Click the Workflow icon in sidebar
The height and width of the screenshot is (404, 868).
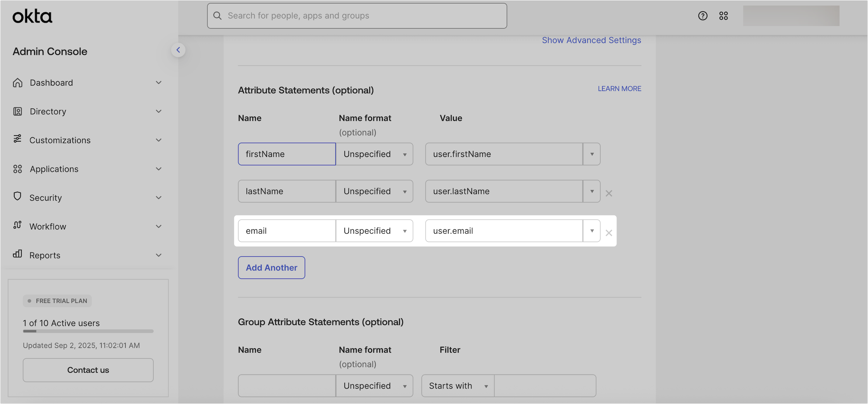pos(17,225)
